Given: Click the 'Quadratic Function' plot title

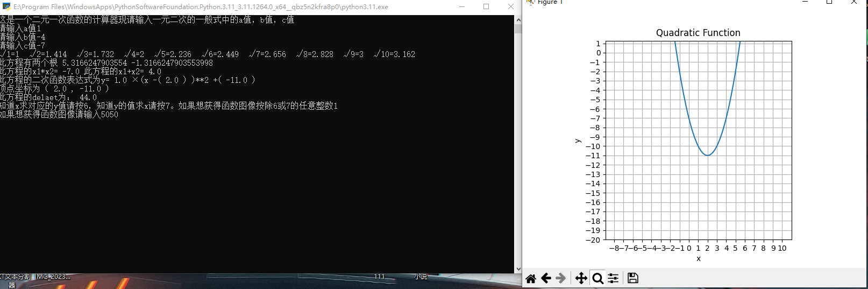Looking at the screenshot, I should point(698,33).
